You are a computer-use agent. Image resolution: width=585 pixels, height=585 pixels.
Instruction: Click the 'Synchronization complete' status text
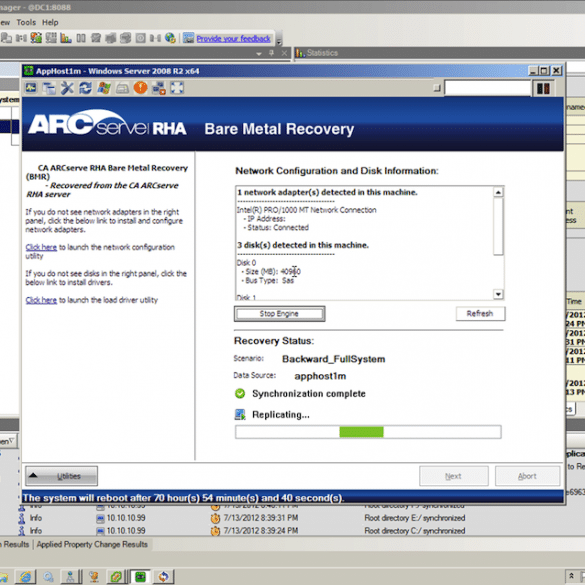[309, 394]
